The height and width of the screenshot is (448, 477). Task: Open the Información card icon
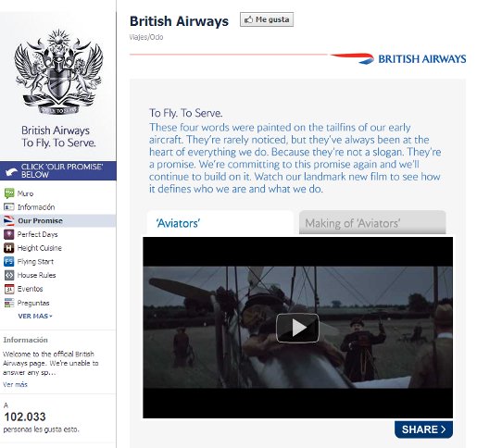(x=9, y=207)
